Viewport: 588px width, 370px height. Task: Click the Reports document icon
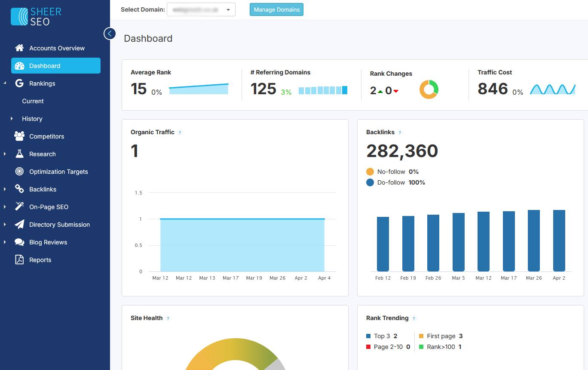[x=19, y=259]
